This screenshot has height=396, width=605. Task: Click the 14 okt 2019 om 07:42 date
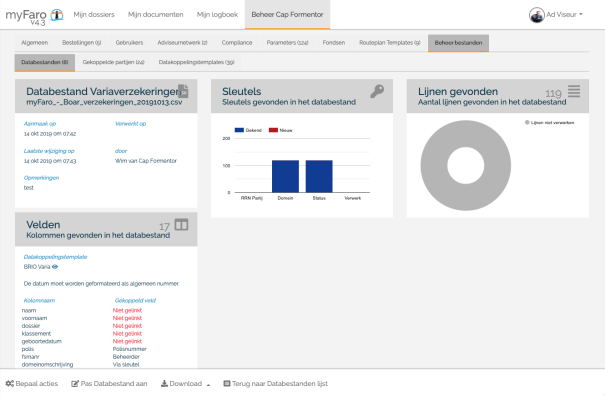[x=50, y=134]
